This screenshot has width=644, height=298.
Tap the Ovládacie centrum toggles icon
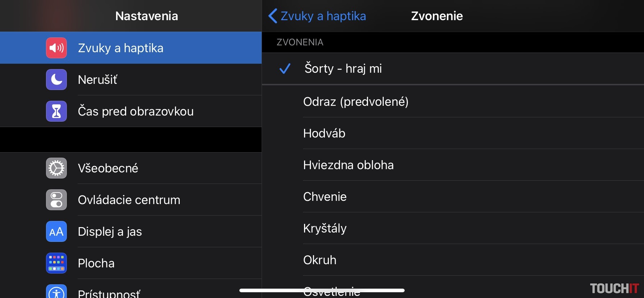[x=56, y=200]
